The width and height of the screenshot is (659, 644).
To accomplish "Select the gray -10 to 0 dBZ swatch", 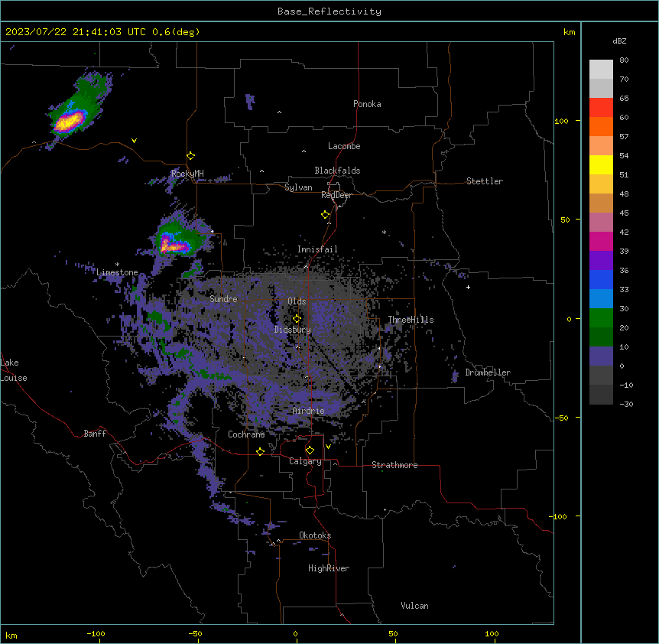I will pos(601,376).
